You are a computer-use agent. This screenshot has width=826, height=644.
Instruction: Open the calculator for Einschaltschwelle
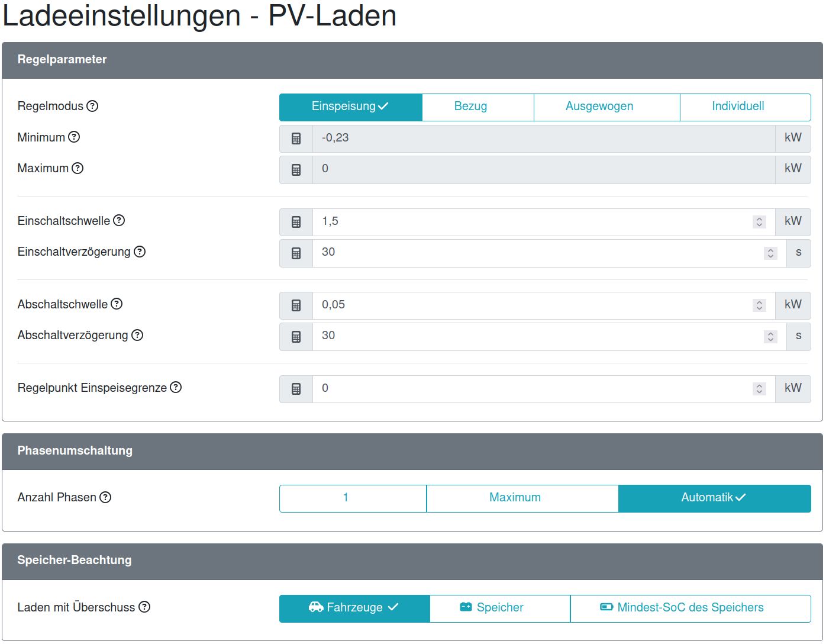[x=295, y=221]
